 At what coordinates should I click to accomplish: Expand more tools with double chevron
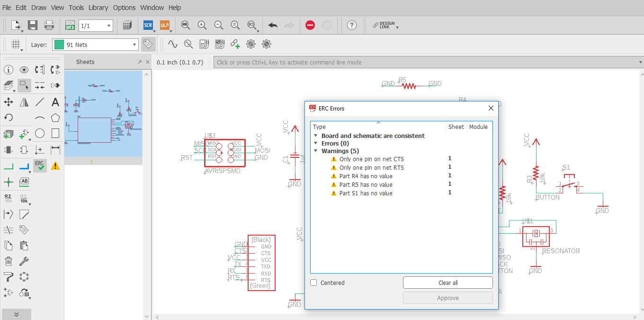point(16,314)
